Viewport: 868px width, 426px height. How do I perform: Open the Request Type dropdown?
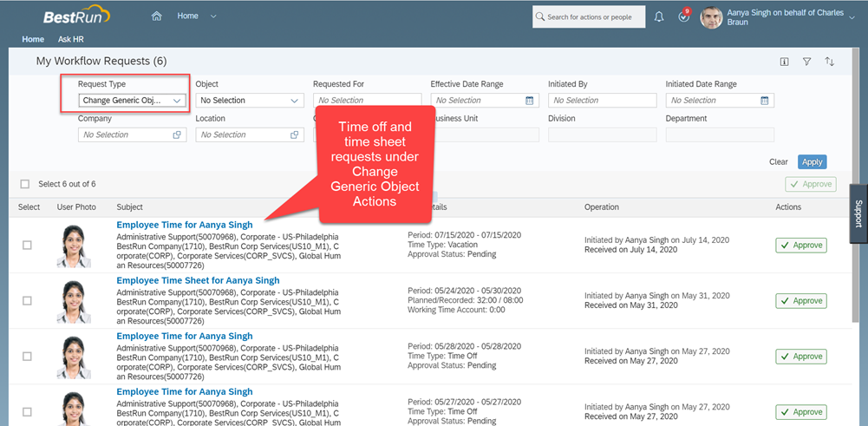click(133, 101)
